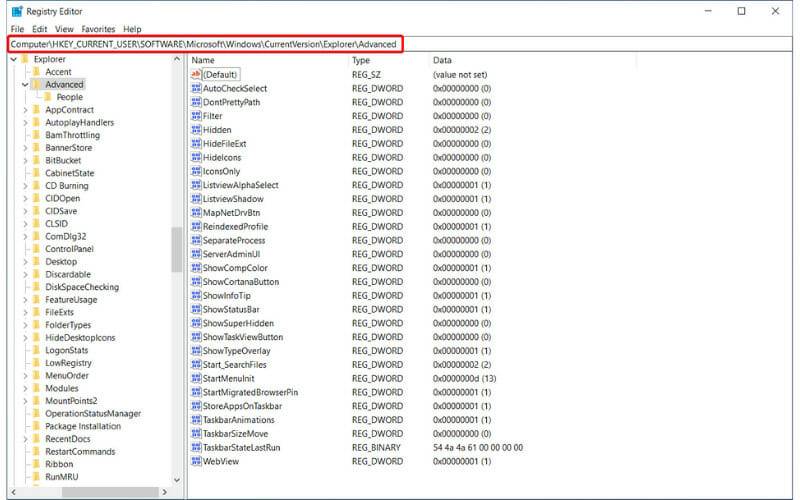Click the Explorer folder icon in tree

coord(25,59)
